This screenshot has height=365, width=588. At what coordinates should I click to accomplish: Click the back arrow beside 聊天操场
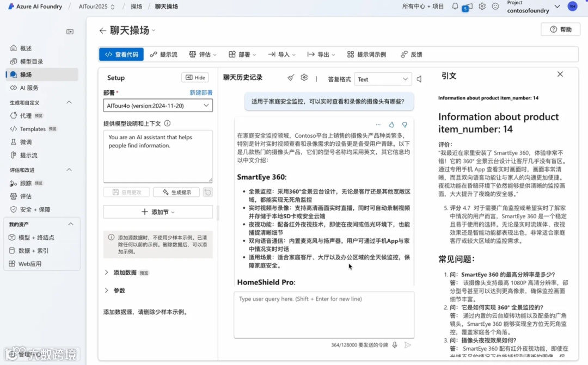(102, 30)
